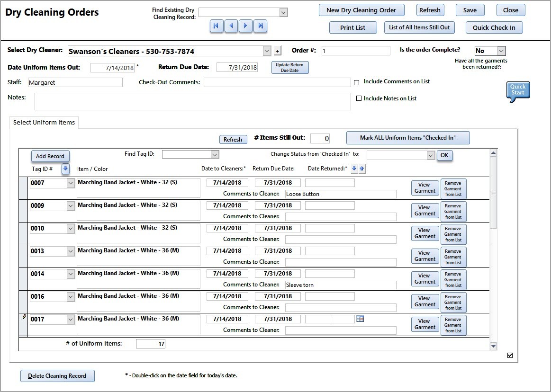Enable Include Comments on List checkbox
Screen dimensions: 551x392
tap(357, 82)
